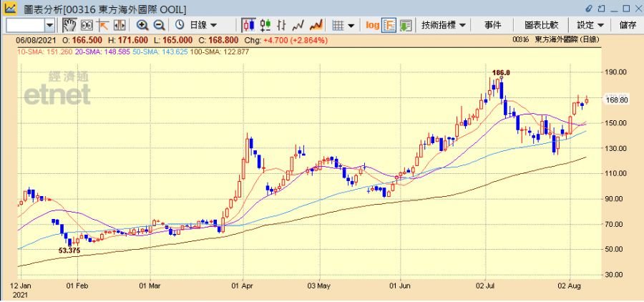Click the zoom out magnifier
Screen dimensions: 644x302
click(159, 25)
